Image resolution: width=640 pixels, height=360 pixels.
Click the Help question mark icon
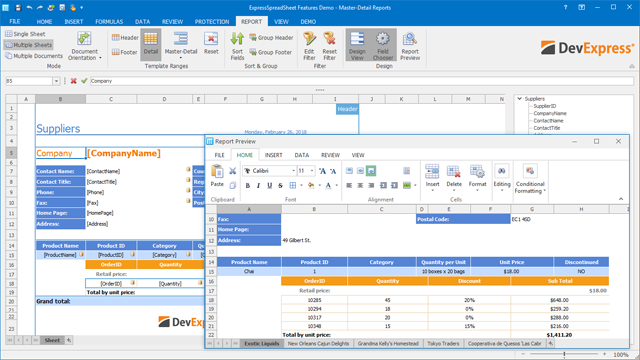point(565,7)
